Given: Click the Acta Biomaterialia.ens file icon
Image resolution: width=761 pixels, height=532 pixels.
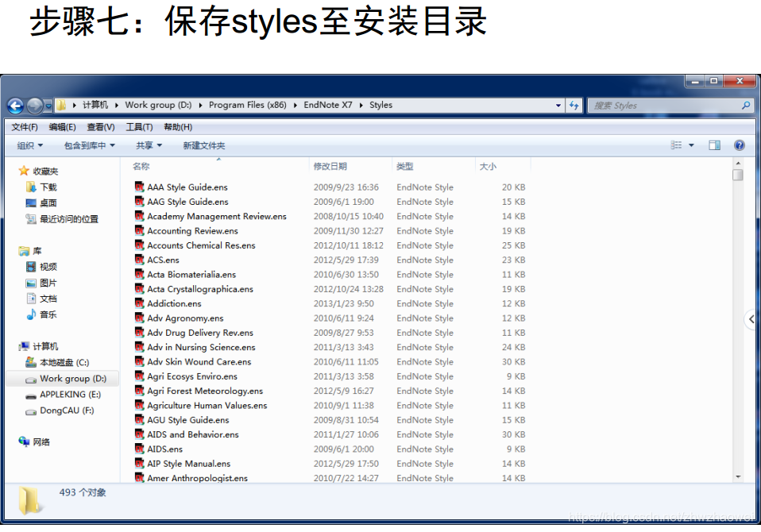Looking at the screenshot, I should tap(139, 274).
